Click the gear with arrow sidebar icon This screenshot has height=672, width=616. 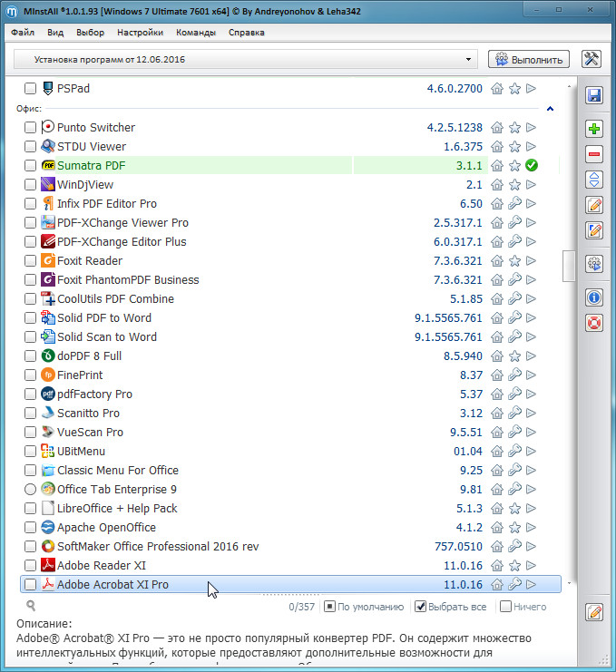pos(594,264)
